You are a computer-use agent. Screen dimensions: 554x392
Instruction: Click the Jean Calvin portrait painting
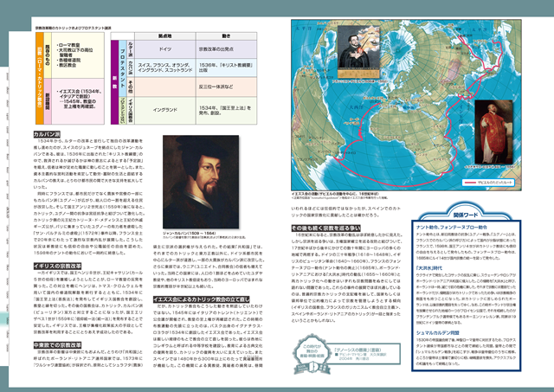coord(201,182)
